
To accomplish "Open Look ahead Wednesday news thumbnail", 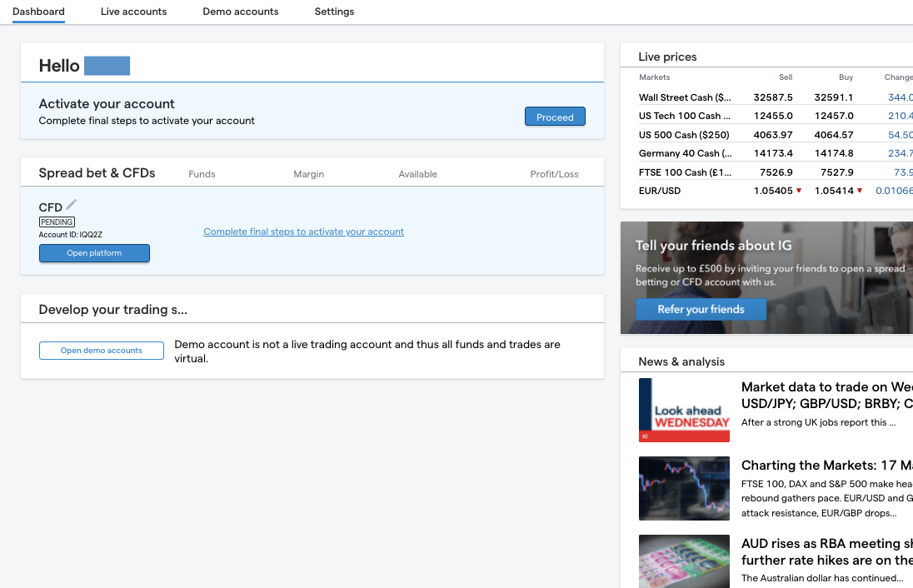I will [684, 410].
